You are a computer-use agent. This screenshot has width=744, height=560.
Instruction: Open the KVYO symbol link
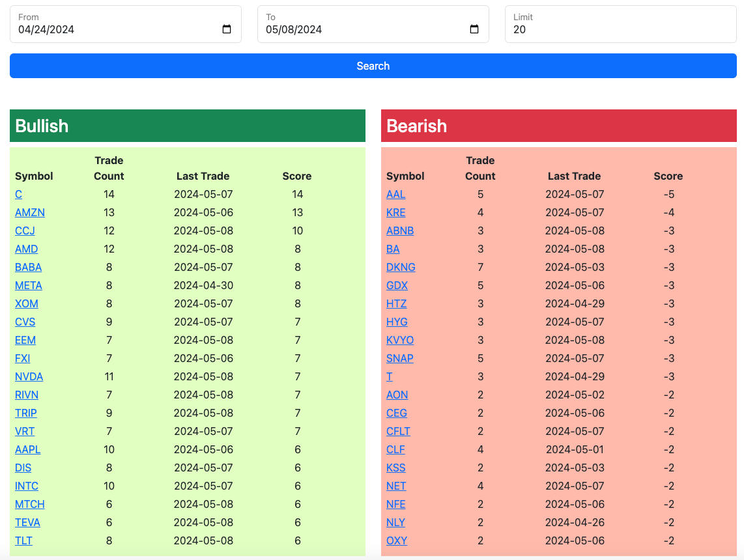point(400,341)
